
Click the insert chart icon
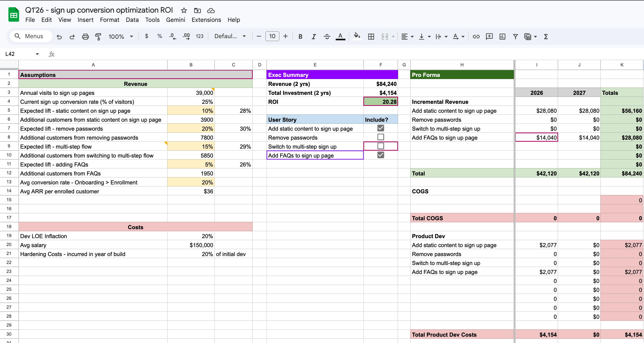click(x=502, y=37)
